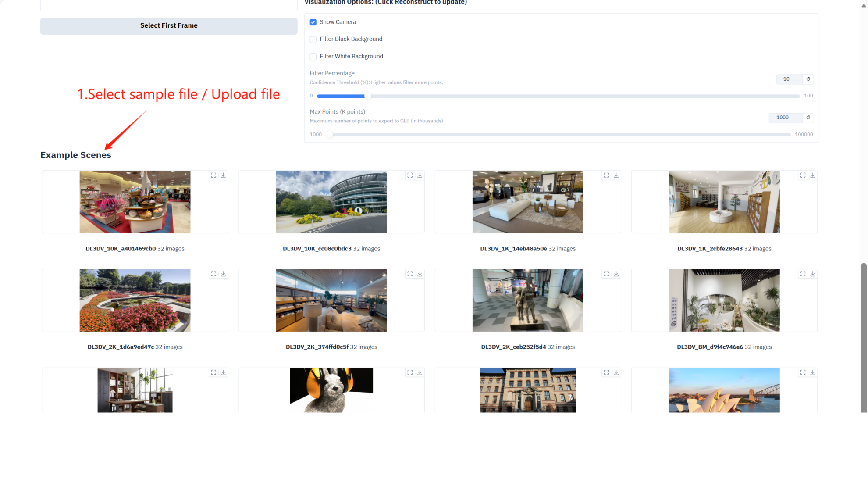Screen dimensions: 868x479
Task: Enable Filter Black Background option
Action: click(313, 39)
